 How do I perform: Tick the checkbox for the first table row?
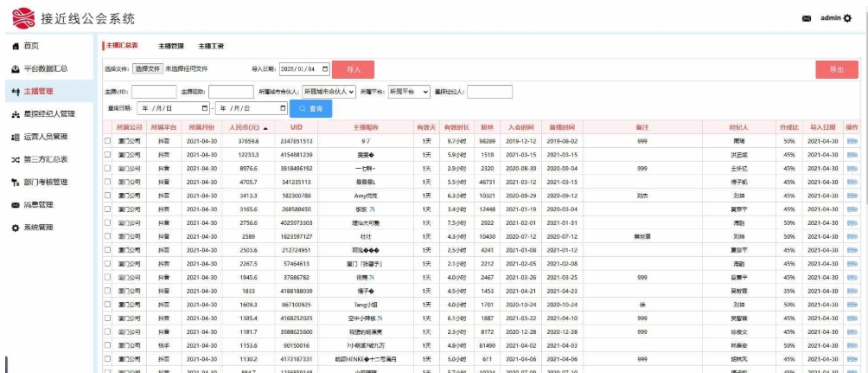108,140
